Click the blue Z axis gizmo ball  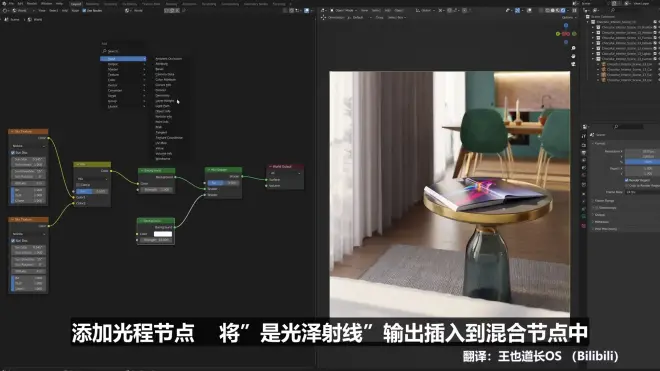[566, 26]
